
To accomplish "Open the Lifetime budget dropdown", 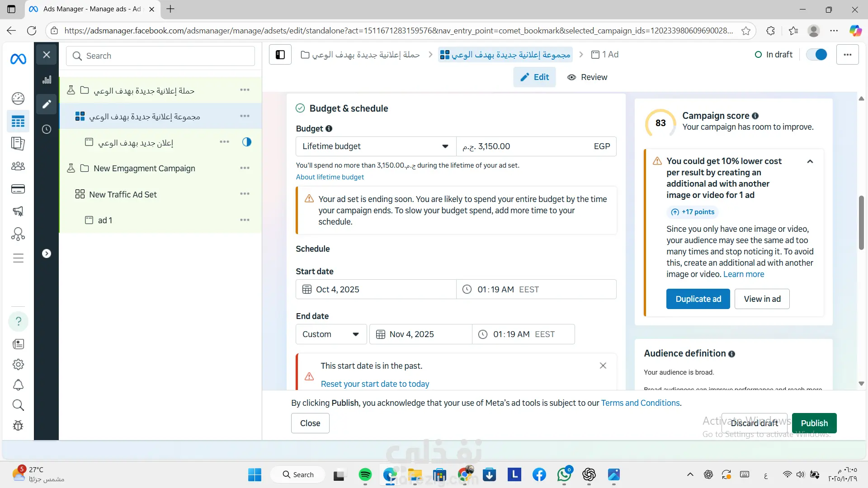I will click(x=375, y=146).
